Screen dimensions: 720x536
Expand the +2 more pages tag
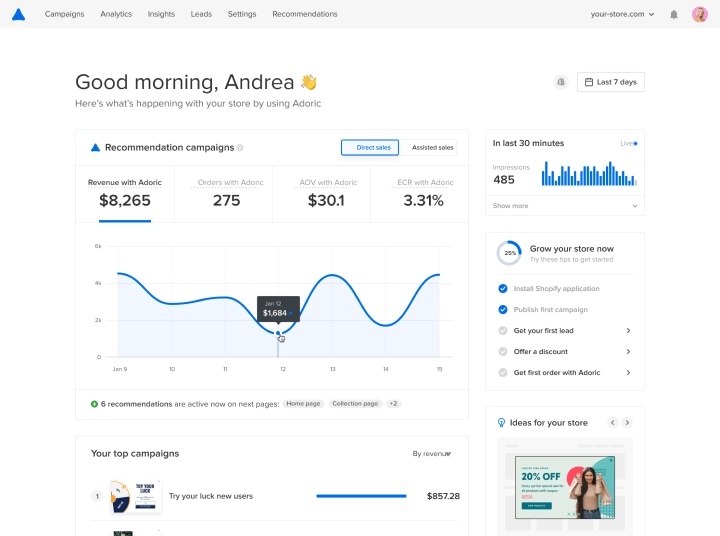coord(393,404)
